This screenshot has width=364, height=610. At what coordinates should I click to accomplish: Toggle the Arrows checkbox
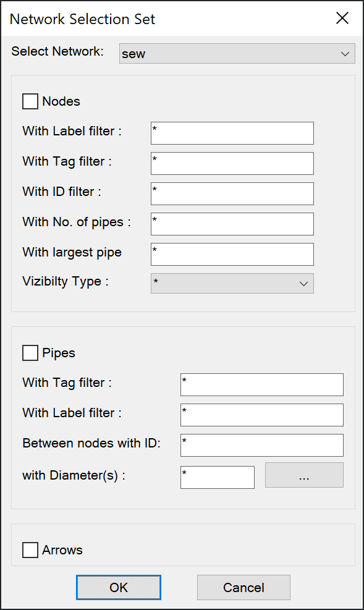coord(30,550)
